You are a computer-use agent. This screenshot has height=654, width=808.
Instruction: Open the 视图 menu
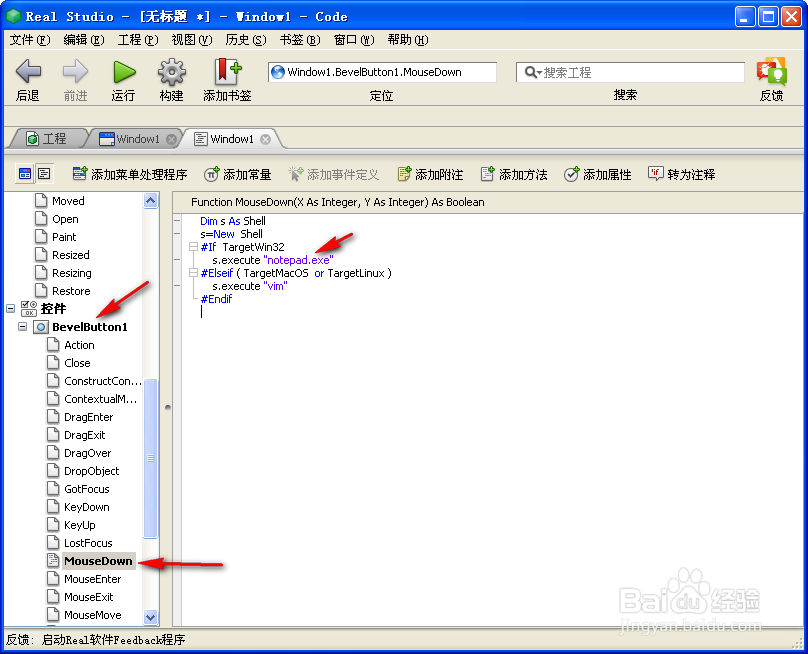tap(192, 40)
